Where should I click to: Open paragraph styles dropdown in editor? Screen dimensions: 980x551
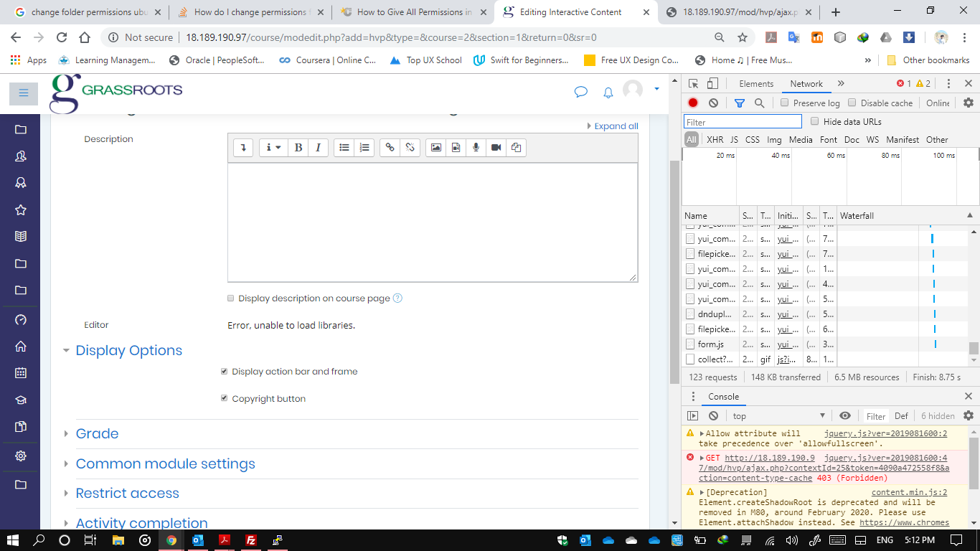[x=273, y=147]
